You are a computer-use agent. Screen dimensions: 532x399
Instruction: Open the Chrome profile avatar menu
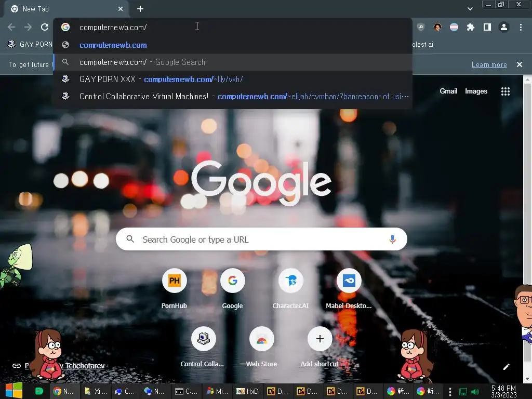click(x=504, y=27)
